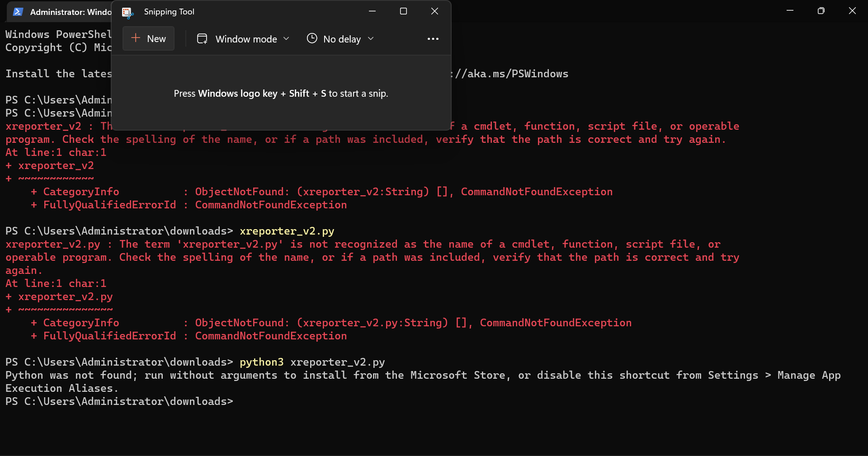Click the last empty PowerShell prompt line
Screen dimensions: 868x456
[x=119, y=402]
